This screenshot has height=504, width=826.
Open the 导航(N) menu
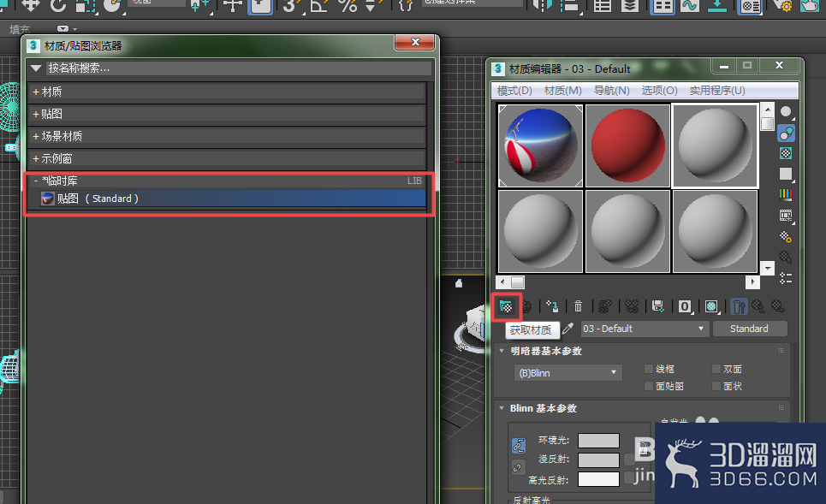click(611, 91)
